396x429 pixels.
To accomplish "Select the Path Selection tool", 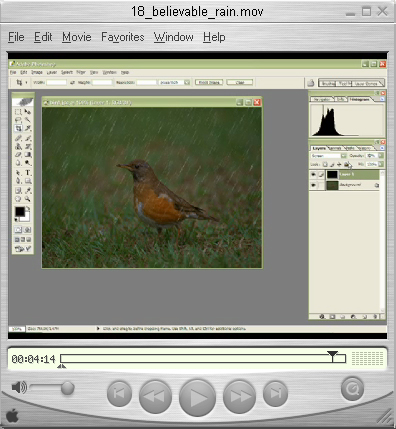I will tap(18, 173).
